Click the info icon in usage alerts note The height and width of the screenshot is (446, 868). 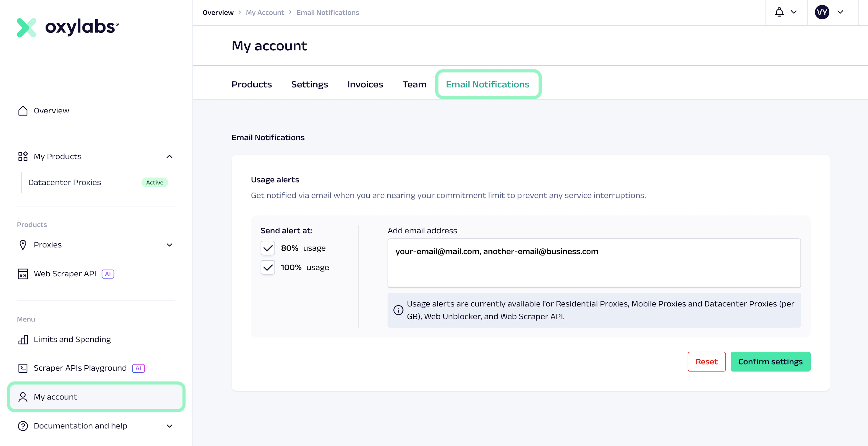[398, 310]
